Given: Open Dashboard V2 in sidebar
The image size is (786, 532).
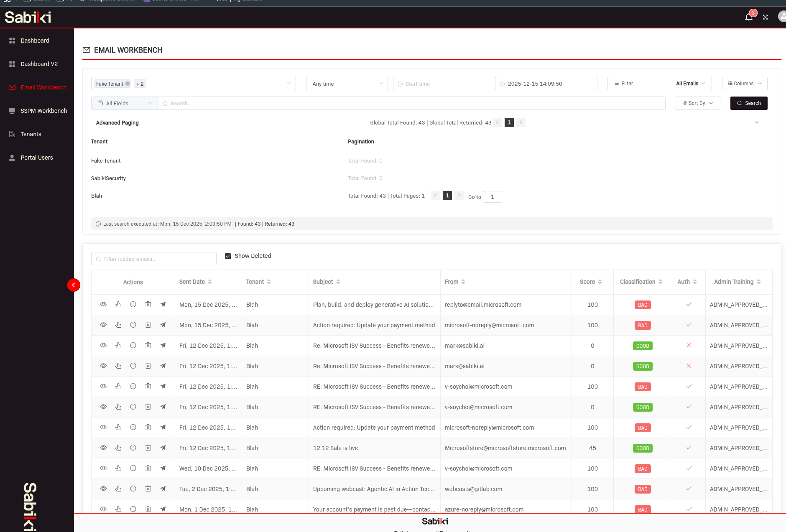Looking at the screenshot, I should [x=39, y=64].
